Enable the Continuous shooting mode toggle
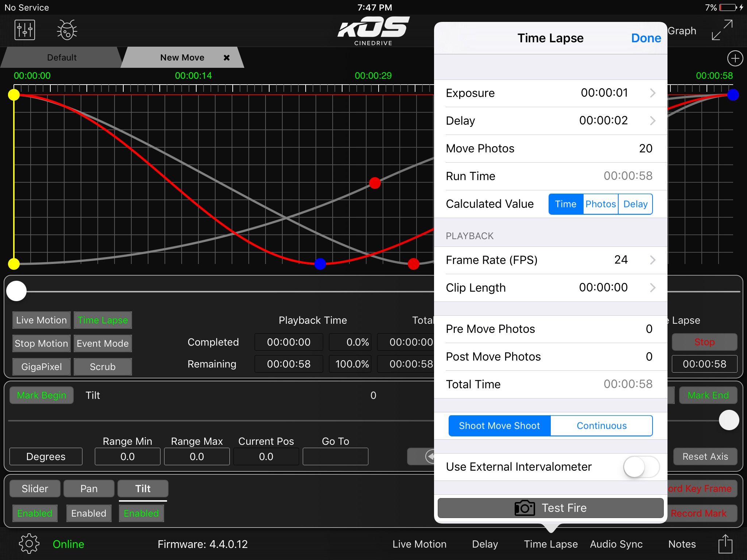Screen dimensions: 747x560 (600, 425)
